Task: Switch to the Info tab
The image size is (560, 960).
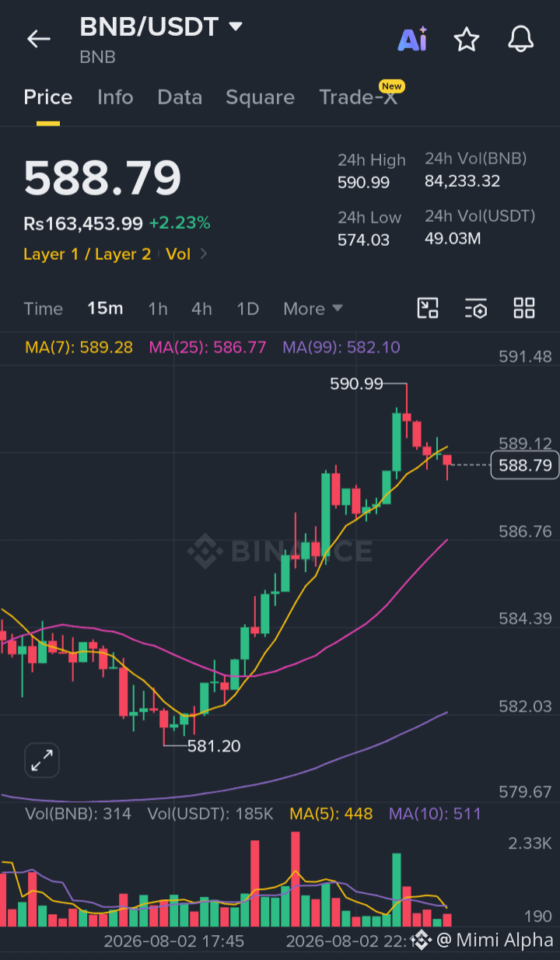Action: coord(115,97)
